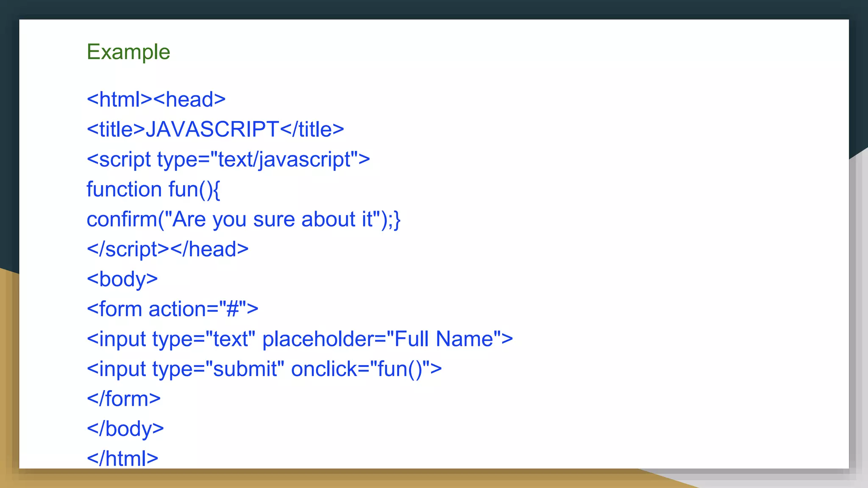
Task: Click the line 'confirm("Are you sure about it");}'
Action: pyautogui.click(x=244, y=219)
